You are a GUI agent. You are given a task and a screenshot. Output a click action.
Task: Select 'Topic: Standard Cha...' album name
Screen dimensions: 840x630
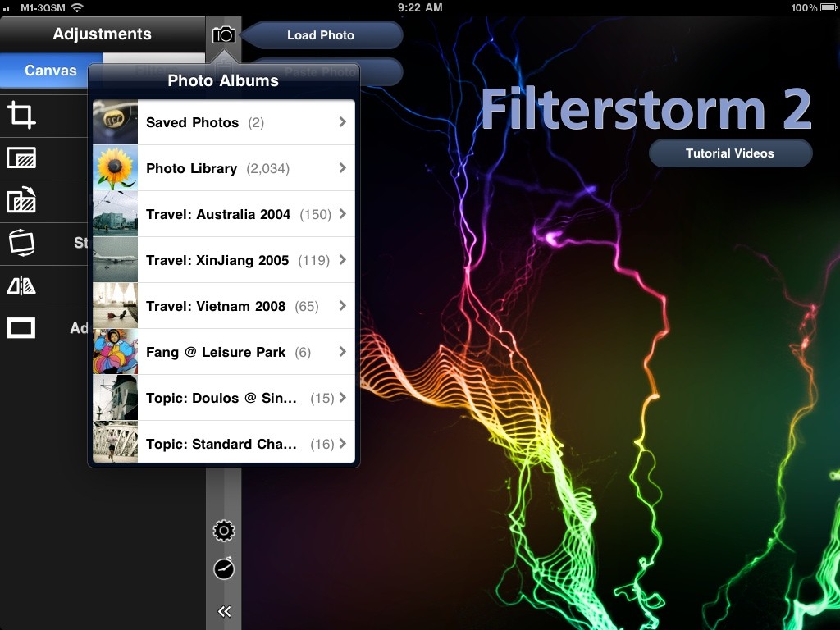pyautogui.click(x=221, y=444)
